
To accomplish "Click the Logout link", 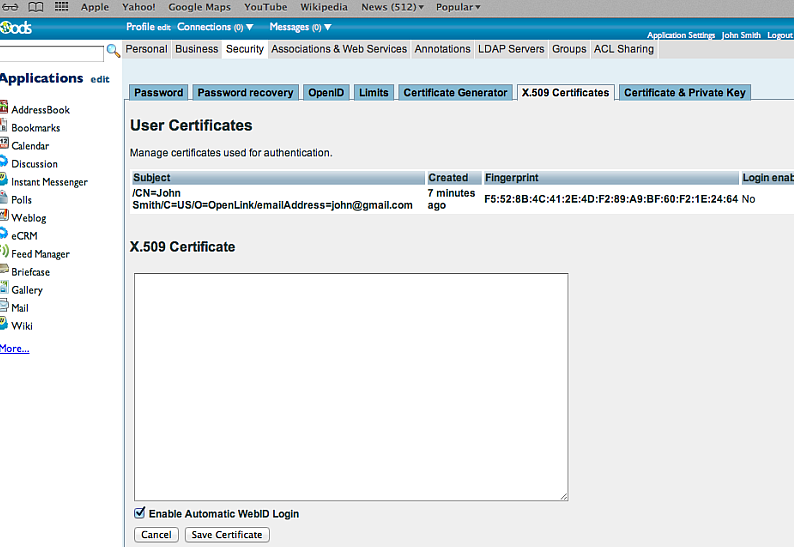I will click(780, 35).
